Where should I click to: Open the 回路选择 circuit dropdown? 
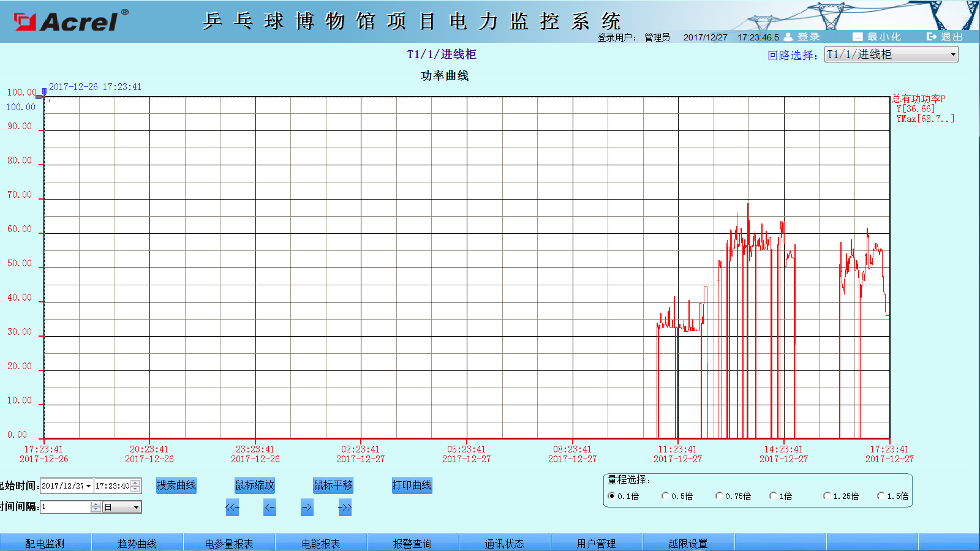click(891, 54)
